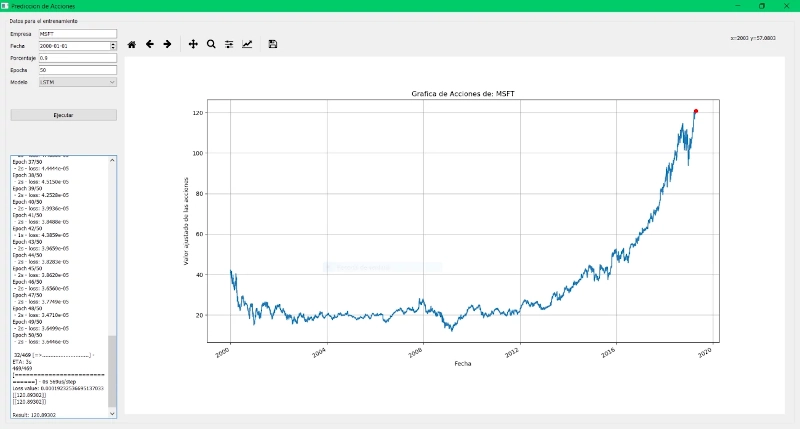Image resolution: width=800 pixels, height=429 pixels.
Task: Go back to the previous plot view
Action: point(149,44)
